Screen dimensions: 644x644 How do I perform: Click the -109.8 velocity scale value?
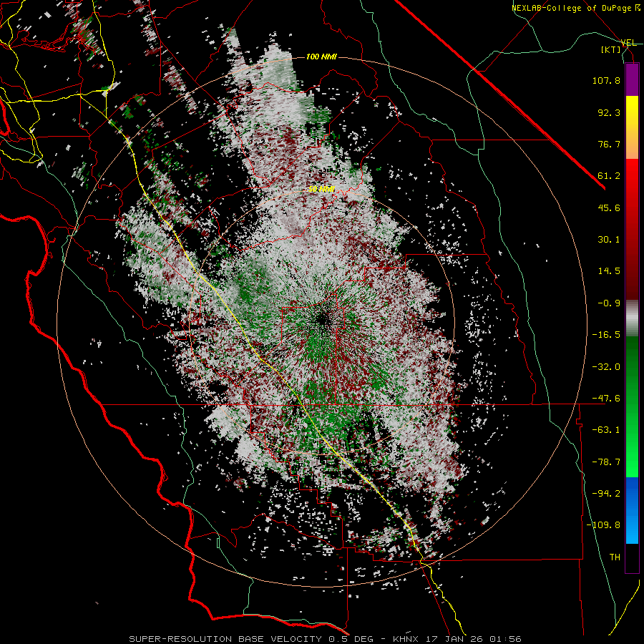point(603,525)
